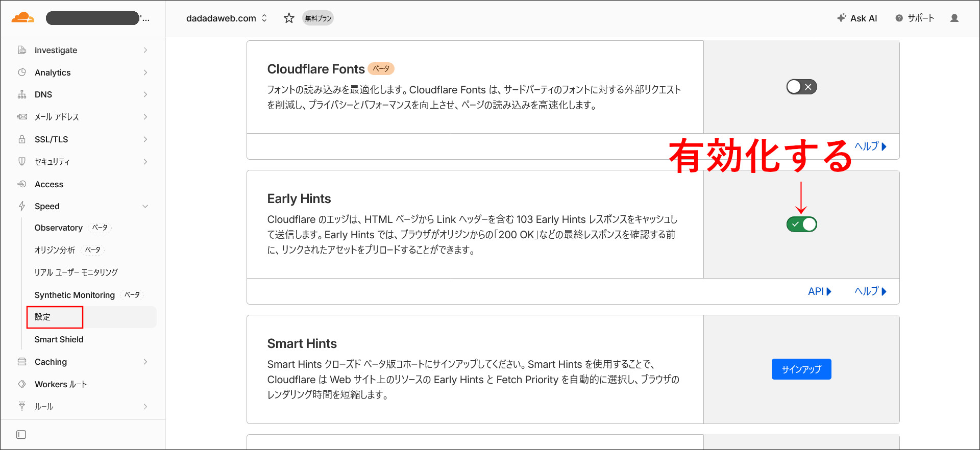Screen dimensions: 980x450
Task: Click the Caching sidebar icon
Action: click(22, 362)
